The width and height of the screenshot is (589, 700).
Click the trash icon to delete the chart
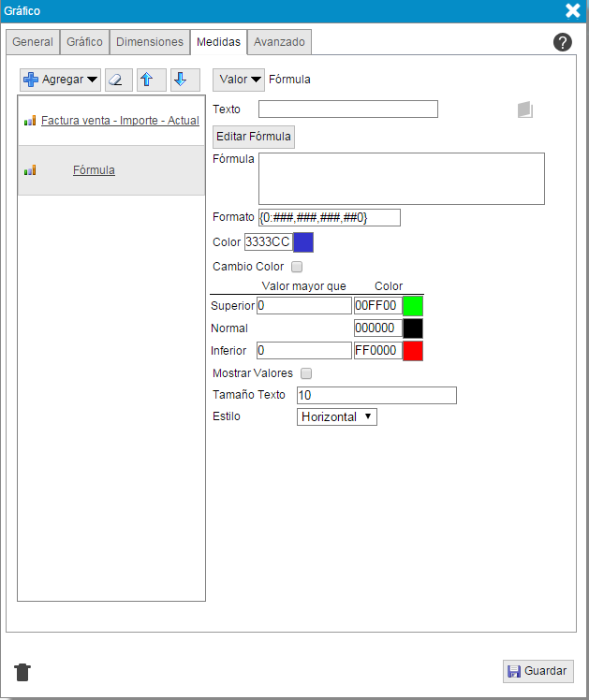tap(23, 671)
